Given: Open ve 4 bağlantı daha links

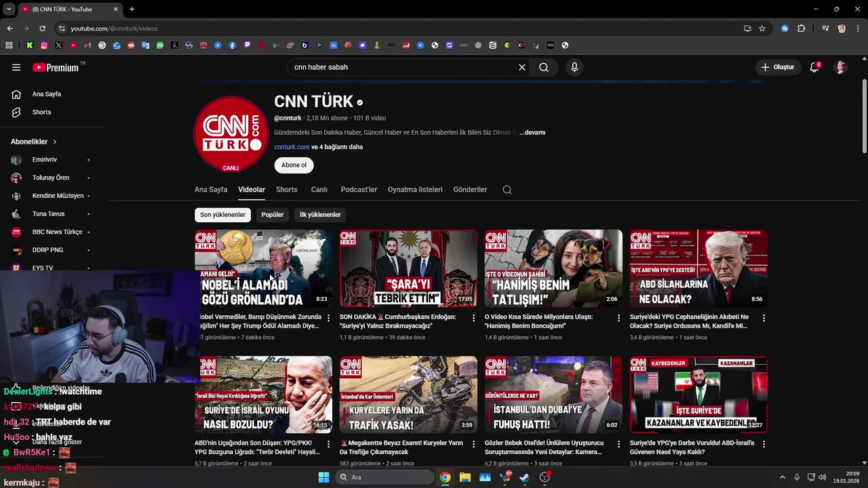Looking at the screenshot, I should [337, 147].
